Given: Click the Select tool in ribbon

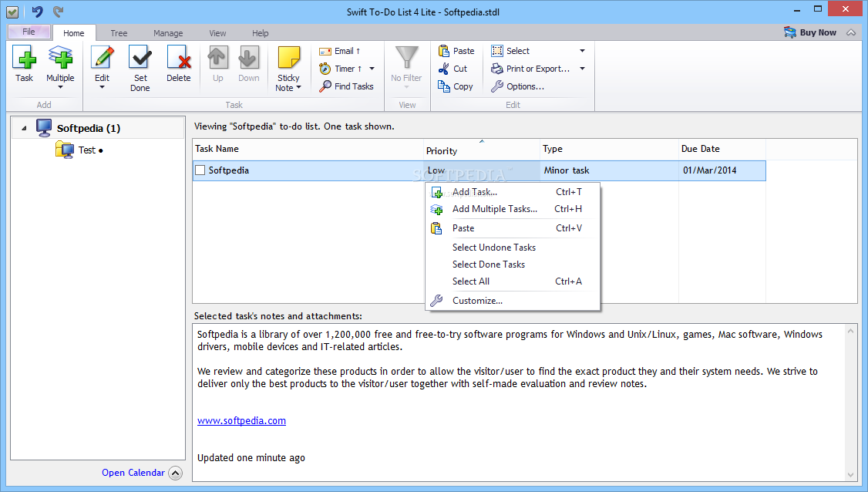Looking at the screenshot, I should [510, 51].
